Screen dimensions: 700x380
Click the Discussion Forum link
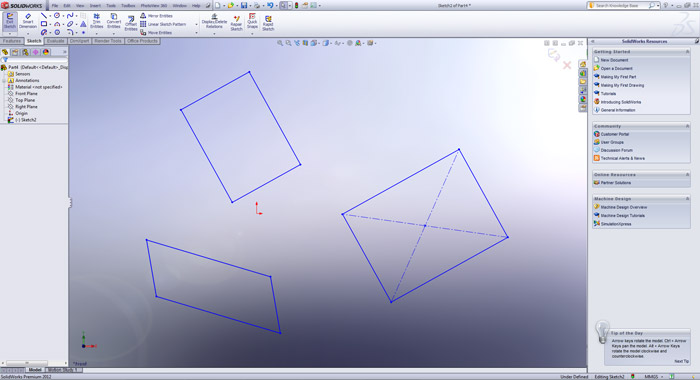pyautogui.click(x=616, y=150)
